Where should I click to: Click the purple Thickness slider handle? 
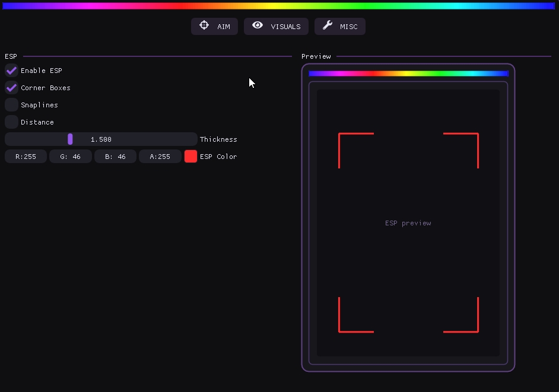pyautogui.click(x=70, y=139)
